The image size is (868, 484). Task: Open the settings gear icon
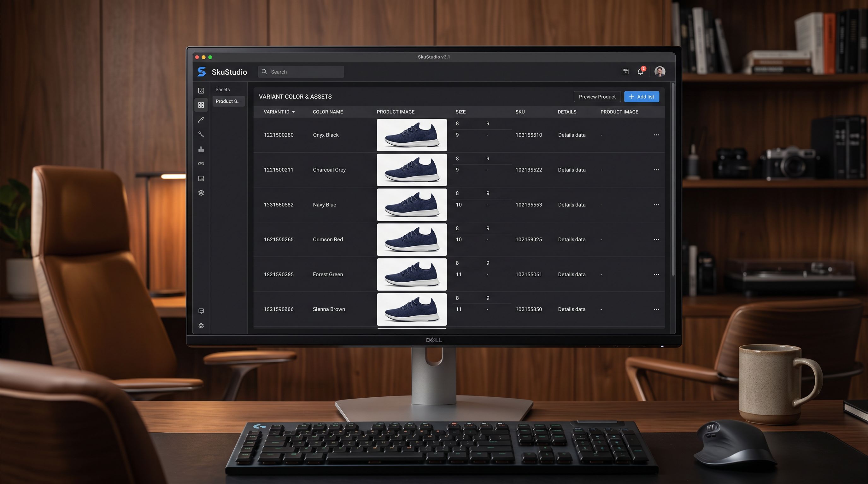[x=201, y=326]
